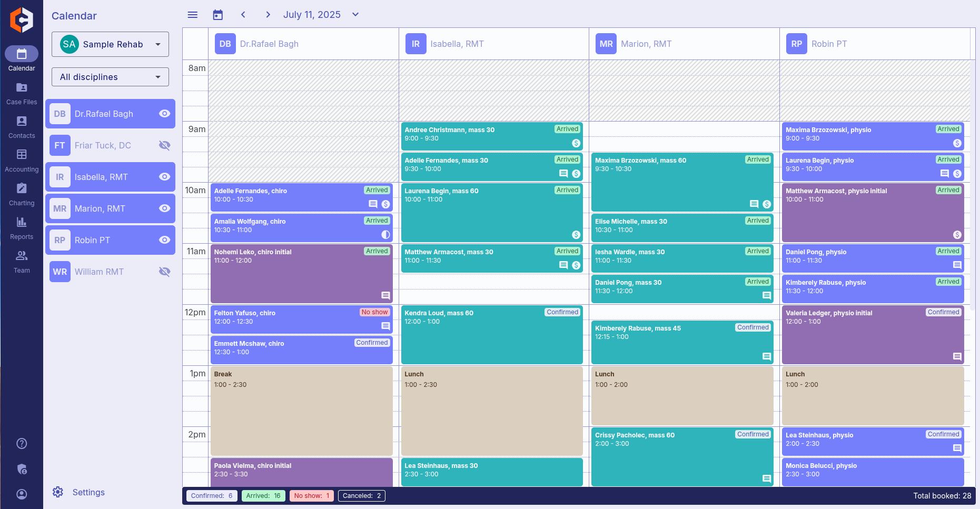Click the payment icon on Andree Christmann appointment
The image size is (980, 509).
[576, 143]
